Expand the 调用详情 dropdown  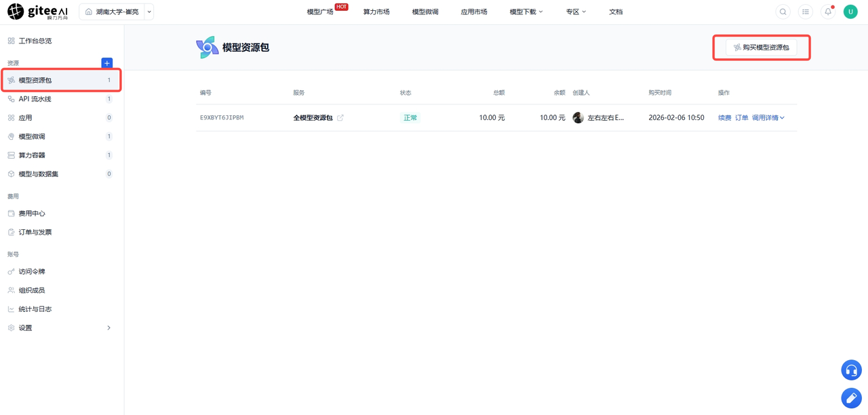tap(768, 118)
